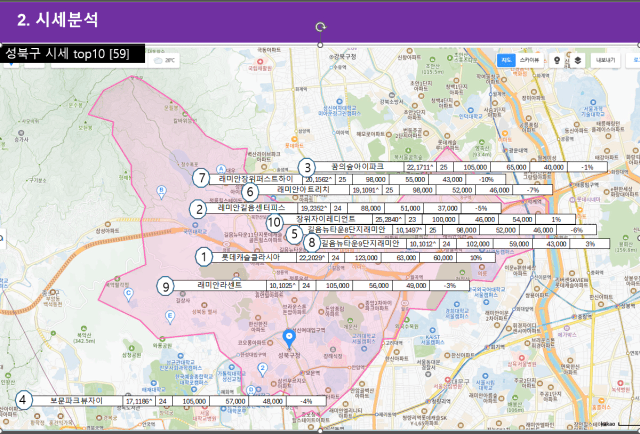The height and width of the screenshot is (434, 640).
Task: Select the 100,000 price cell
Action: tap(440, 219)
